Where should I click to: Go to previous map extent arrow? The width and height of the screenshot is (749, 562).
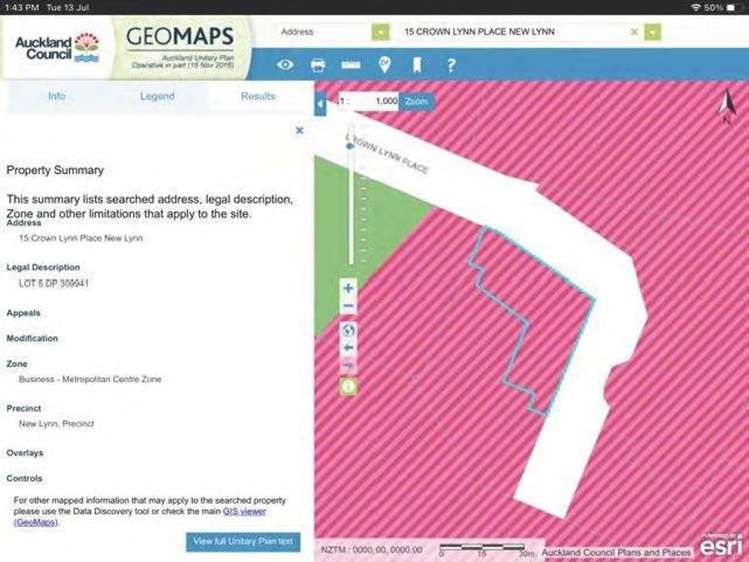click(x=348, y=348)
